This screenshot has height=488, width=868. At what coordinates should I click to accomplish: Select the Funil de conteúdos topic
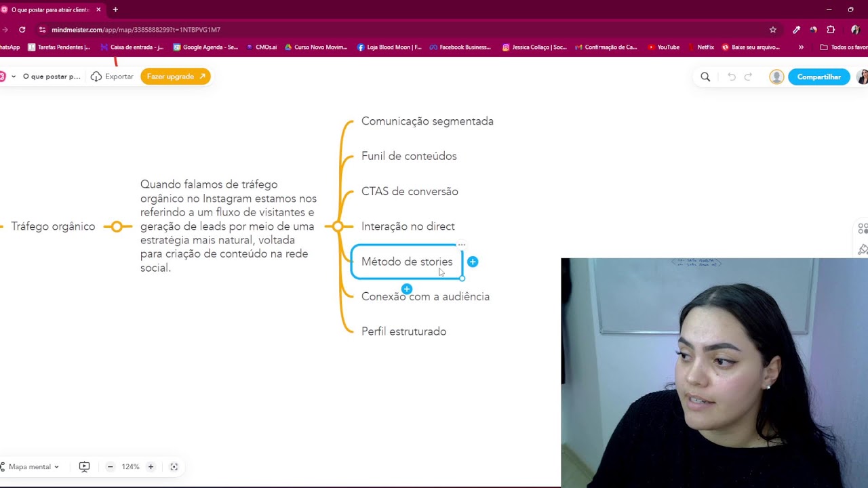point(409,156)
